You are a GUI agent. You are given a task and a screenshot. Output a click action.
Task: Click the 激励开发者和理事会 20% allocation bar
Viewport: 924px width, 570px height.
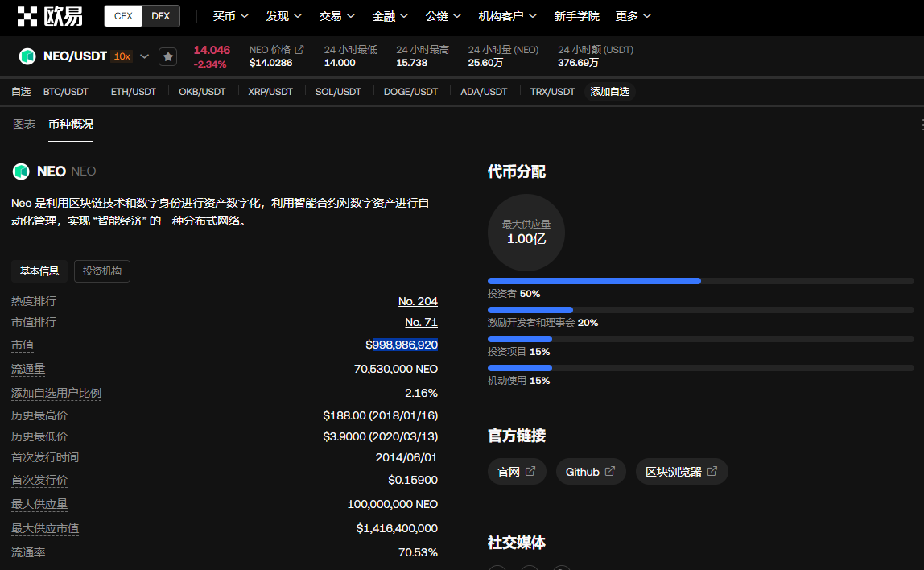pyautogui.click(x=701, y=310)
